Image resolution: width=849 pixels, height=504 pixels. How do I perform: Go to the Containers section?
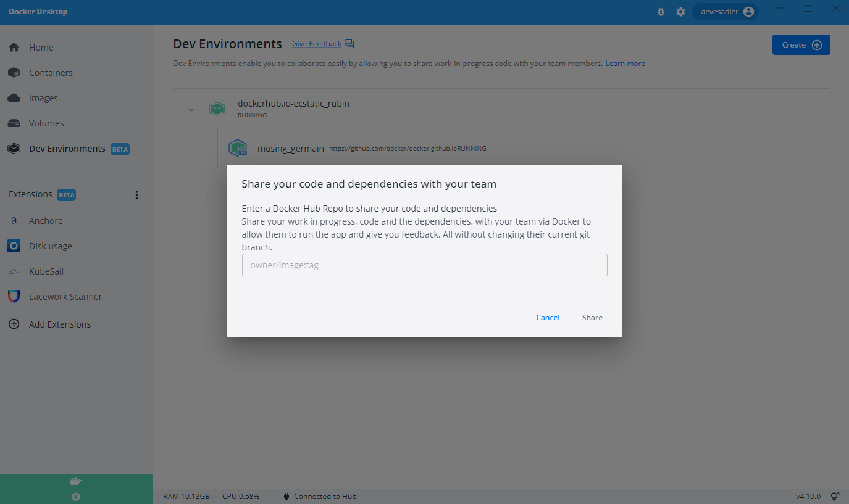[51, 73]
